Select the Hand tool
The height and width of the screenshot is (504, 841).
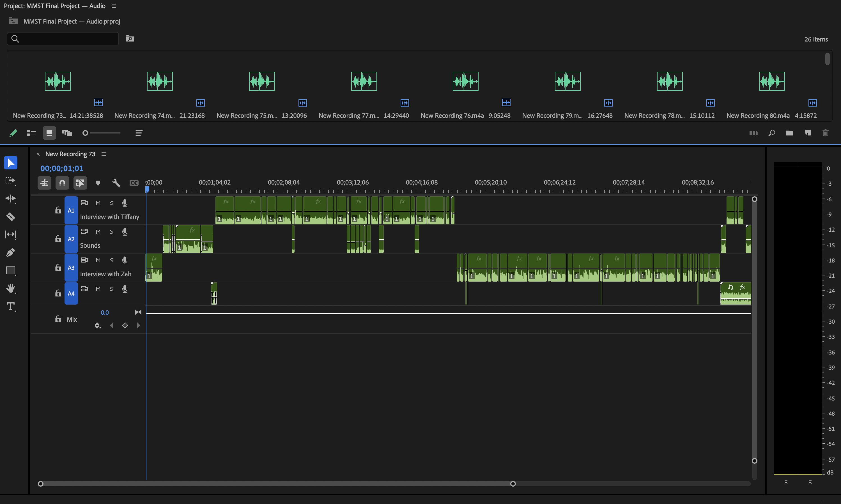(x=11, y=289)
